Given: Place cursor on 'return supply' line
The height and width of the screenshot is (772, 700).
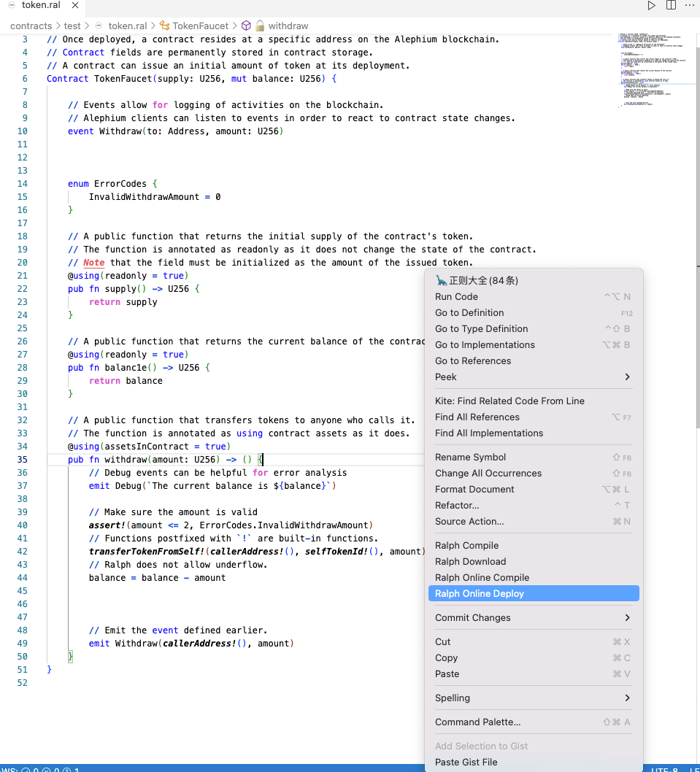Looking at the screenshot, I should (x=123, y=302).
